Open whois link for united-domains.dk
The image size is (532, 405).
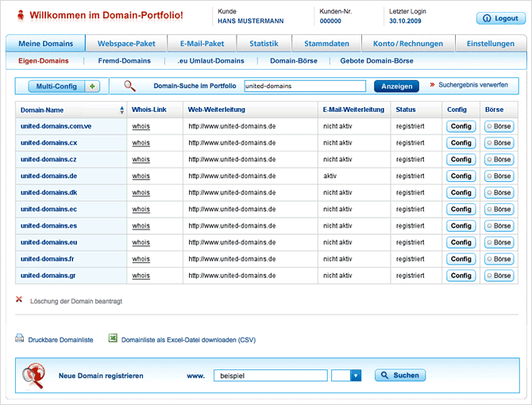(141, 193)
